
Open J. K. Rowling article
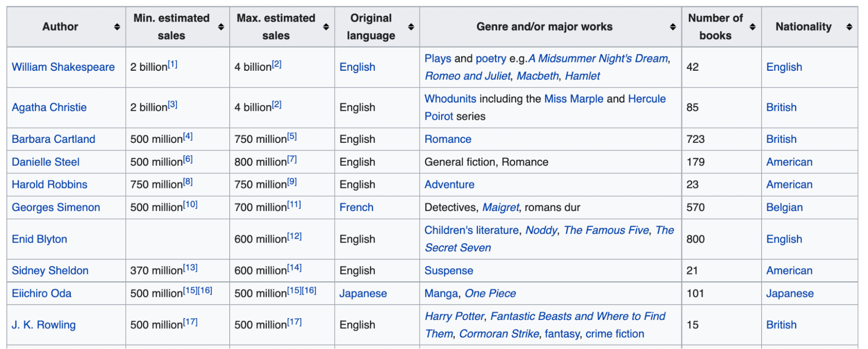[x=44, y=325]
